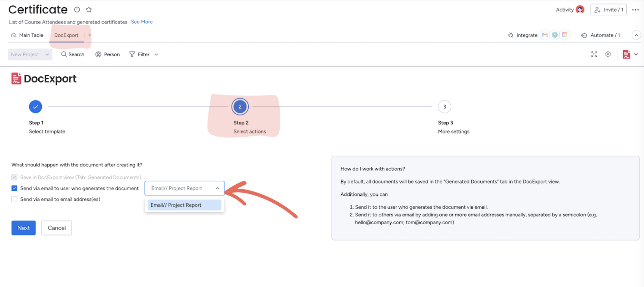Click the Step 2 progress circle

[240, 107]
